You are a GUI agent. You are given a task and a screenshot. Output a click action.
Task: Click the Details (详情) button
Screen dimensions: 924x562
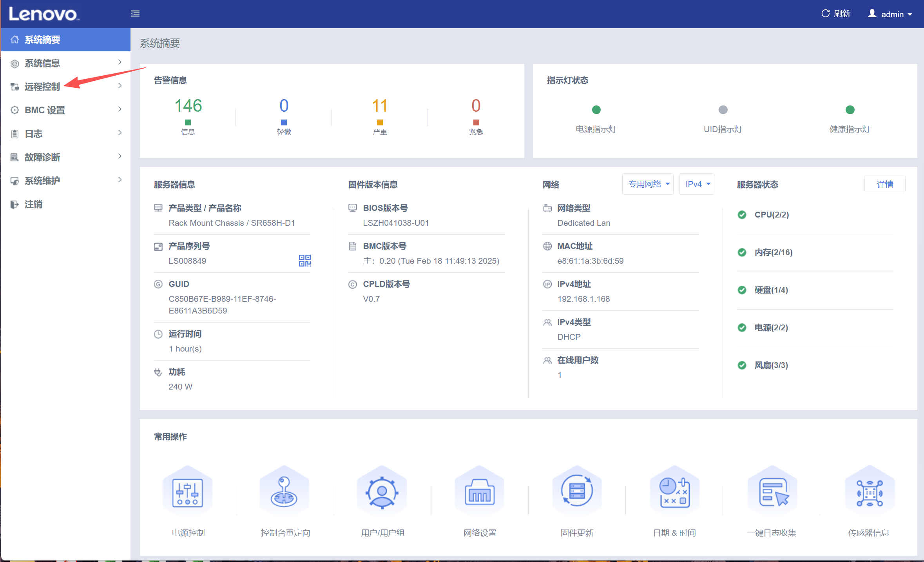(885, 184)
